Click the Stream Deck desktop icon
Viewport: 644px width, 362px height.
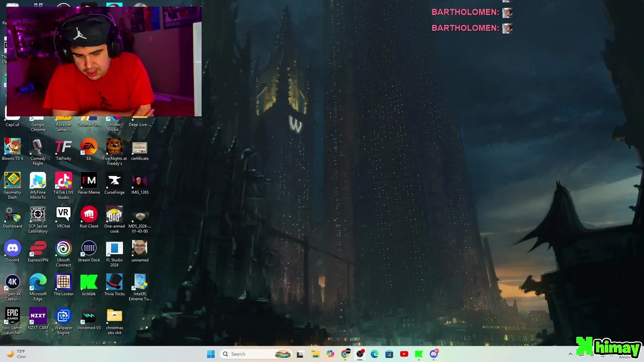pos(89,251)
